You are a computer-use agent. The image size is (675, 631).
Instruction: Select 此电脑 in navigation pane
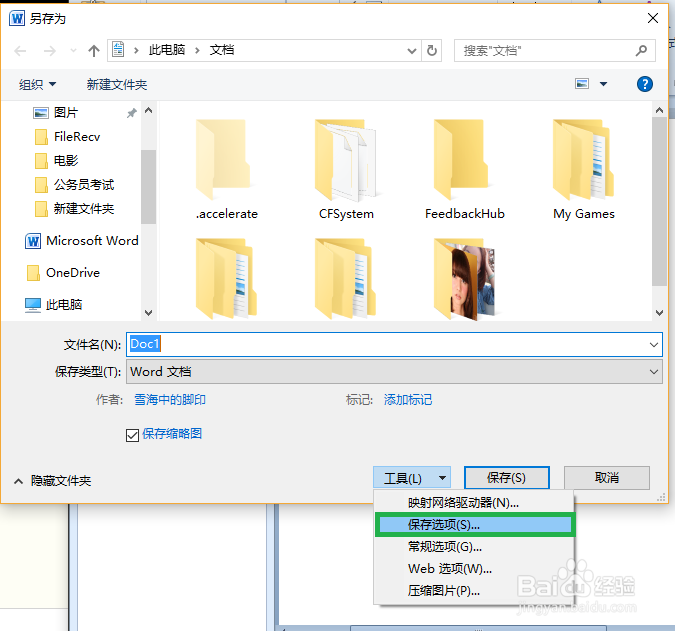click(x=54, y=305)
